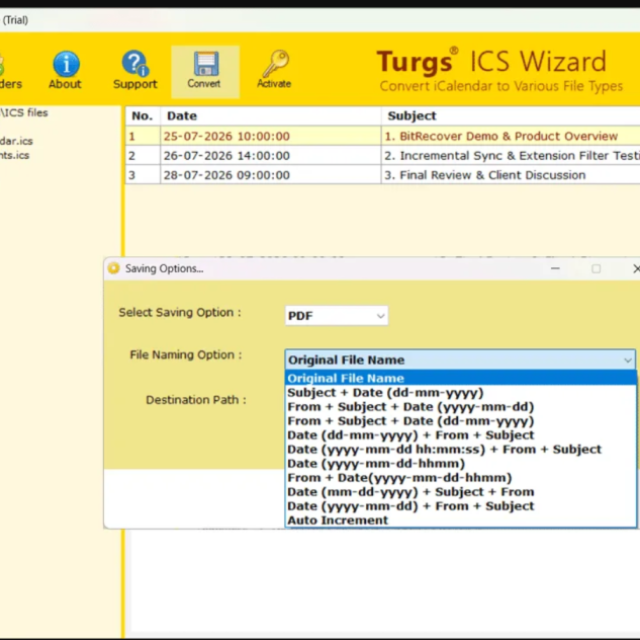Choose Auto Increment naming option

(x=461, y=520)
